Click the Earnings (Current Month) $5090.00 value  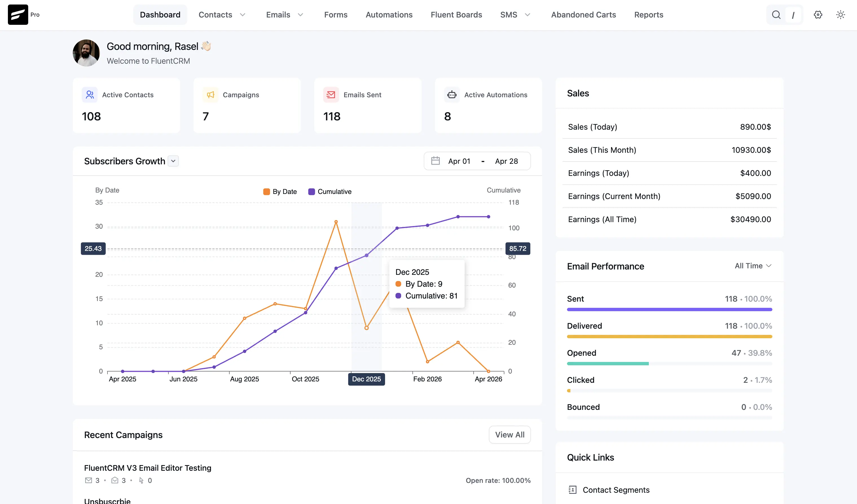click(753, 196)
